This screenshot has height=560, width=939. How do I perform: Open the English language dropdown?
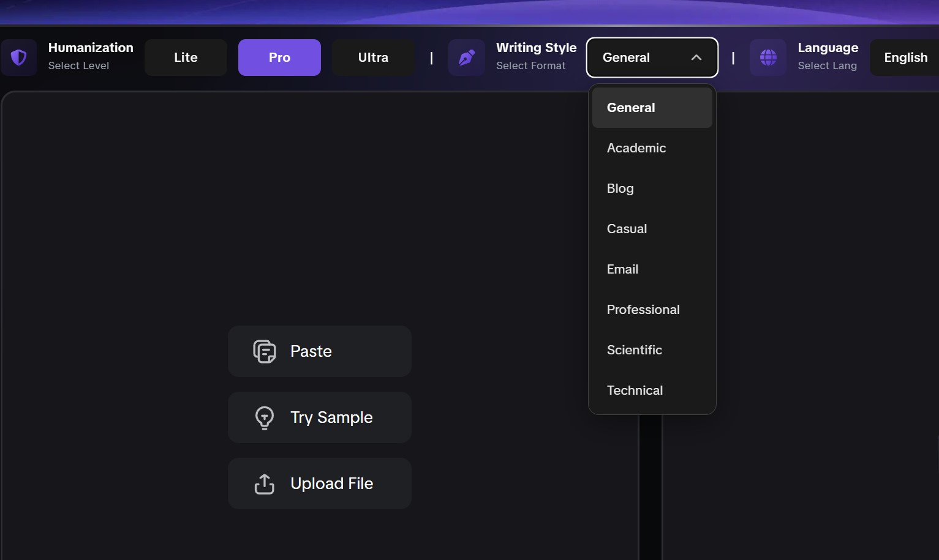pyautogui.click(x=905, y=58)
